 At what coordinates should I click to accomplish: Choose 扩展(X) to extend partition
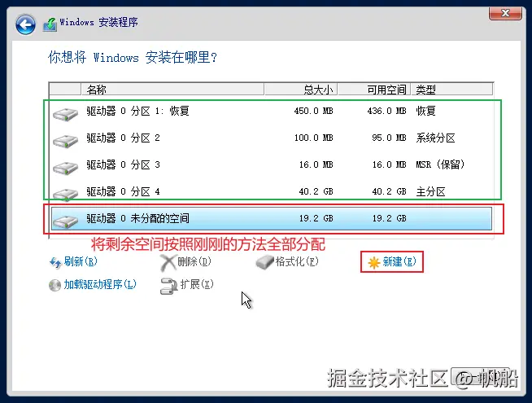pos(197,284)
